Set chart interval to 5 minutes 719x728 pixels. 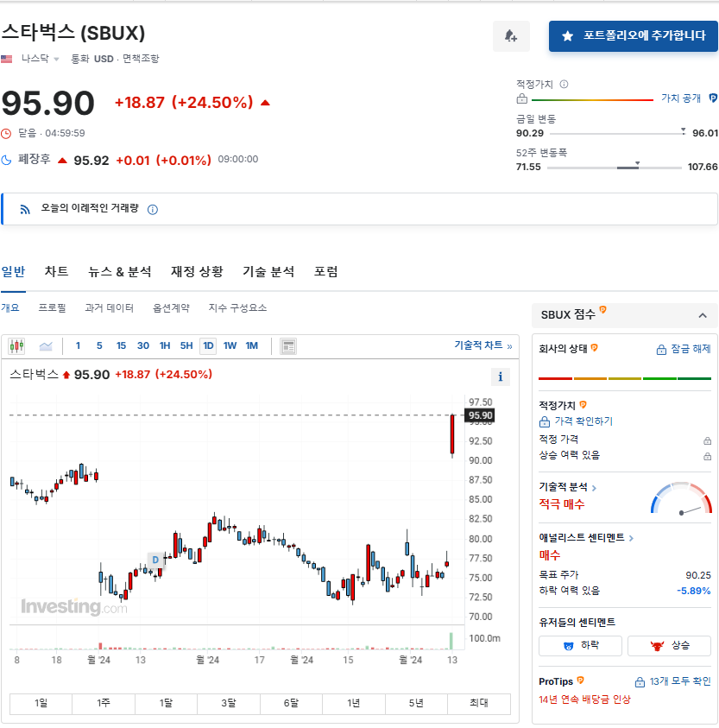coord(99,345)
